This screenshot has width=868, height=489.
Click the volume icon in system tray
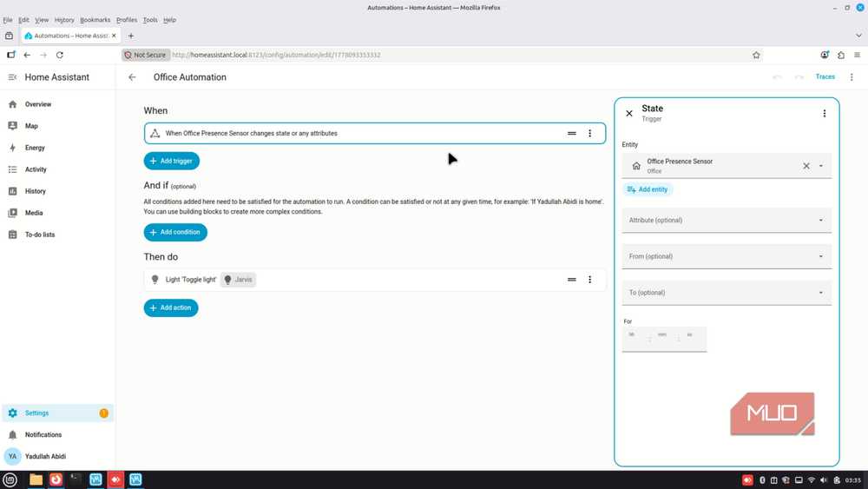[x=824, y=480]
